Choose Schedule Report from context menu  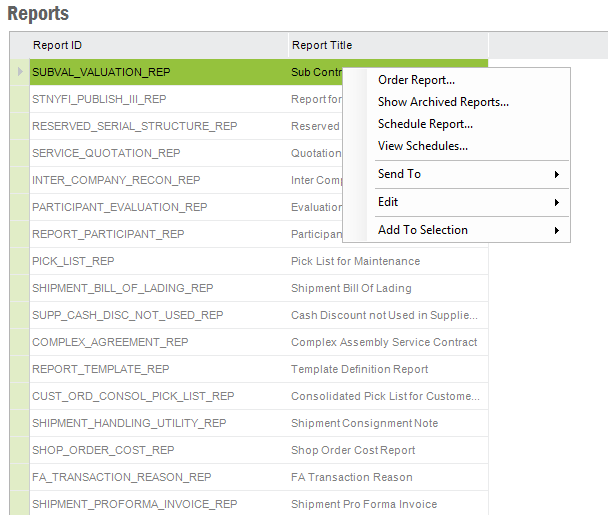(425, 124)
